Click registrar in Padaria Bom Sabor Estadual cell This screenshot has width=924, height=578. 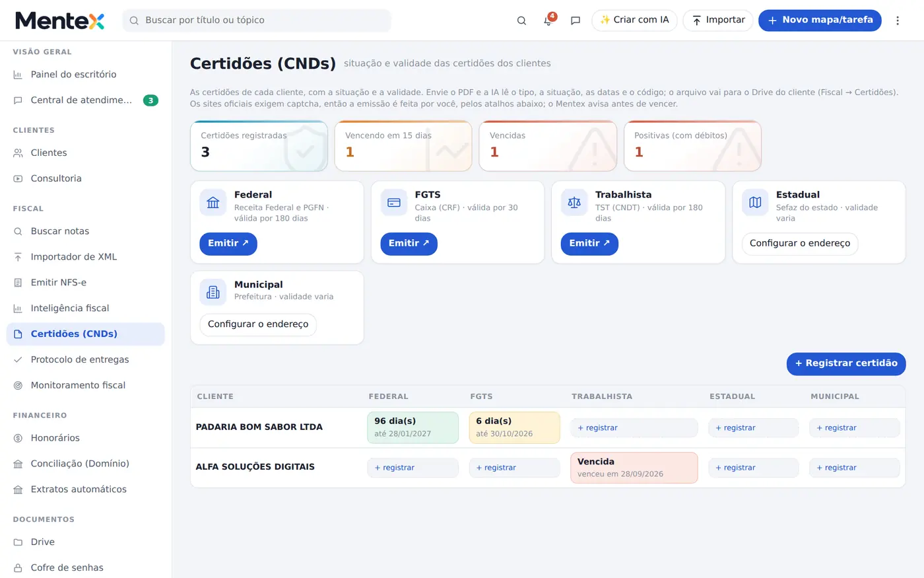tap(753, 428)
